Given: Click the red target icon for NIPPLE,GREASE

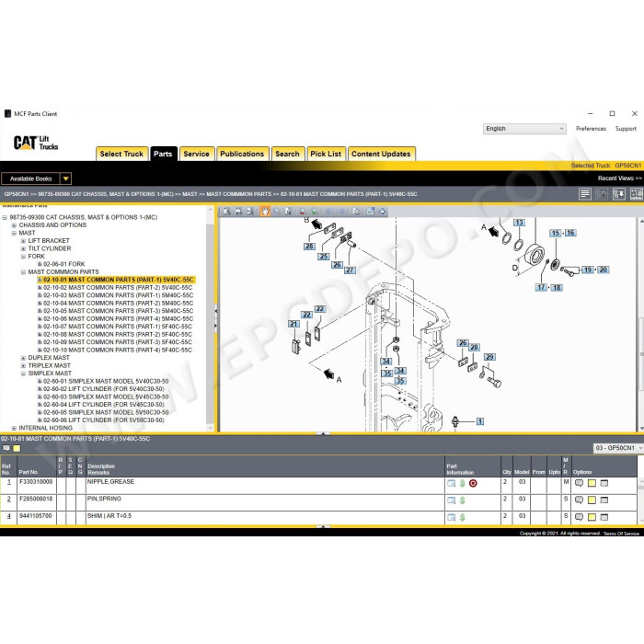Looking at the screenshot, I should pyautogui.click(x=473, y=483).
